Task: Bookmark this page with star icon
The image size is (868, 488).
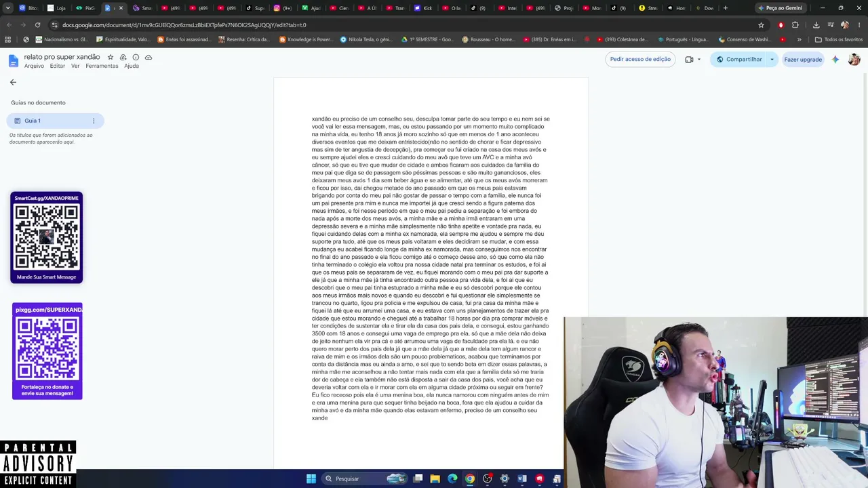Action: [x=761, y=25]
